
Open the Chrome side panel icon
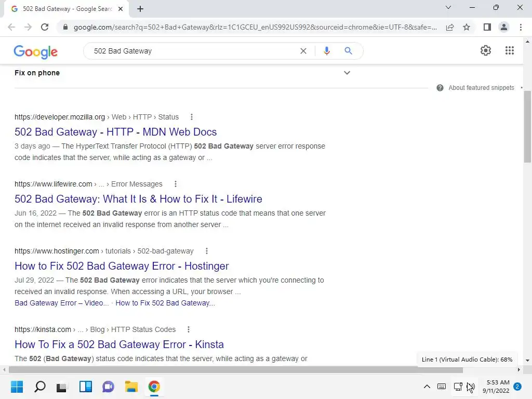pyautogui.click(x=487, y=27)
